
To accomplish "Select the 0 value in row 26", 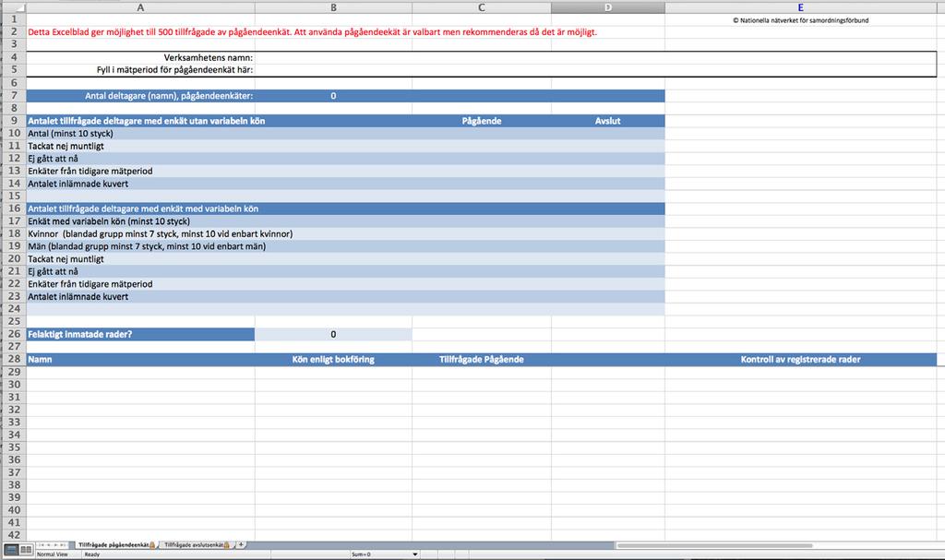I will pos(333,334).
